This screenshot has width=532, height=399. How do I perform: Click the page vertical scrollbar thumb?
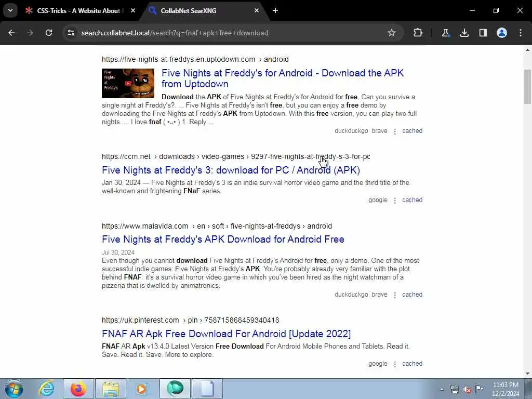[x=527, y=87]
